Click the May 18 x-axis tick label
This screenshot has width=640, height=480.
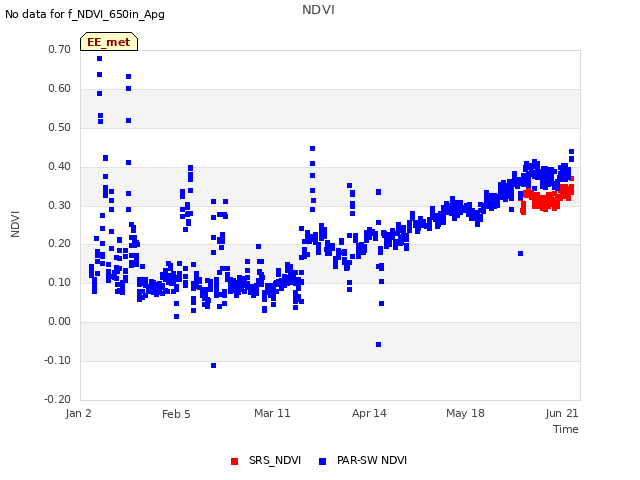[465, 413]
